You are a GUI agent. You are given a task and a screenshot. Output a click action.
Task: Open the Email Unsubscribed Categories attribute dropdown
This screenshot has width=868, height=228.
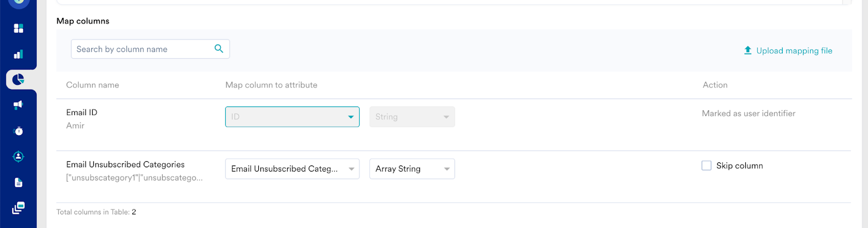(x=292, y=169)
